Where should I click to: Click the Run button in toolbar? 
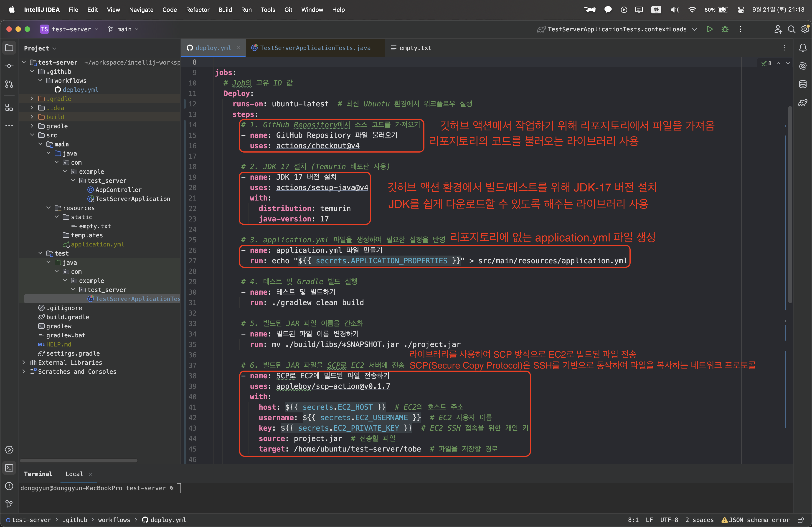pyautogui.click(x=710, y=29)
